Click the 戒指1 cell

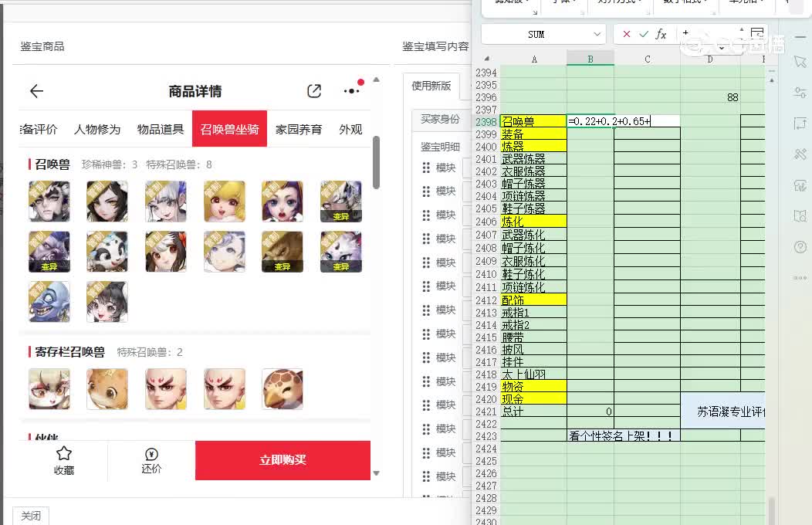(533, 313)
